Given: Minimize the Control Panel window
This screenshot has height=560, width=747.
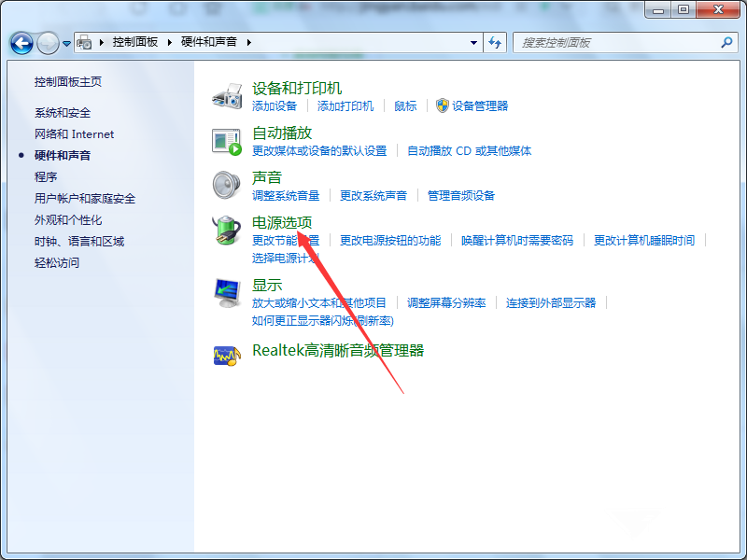Looking at the screenshot, I should click(x=658, y=9).
